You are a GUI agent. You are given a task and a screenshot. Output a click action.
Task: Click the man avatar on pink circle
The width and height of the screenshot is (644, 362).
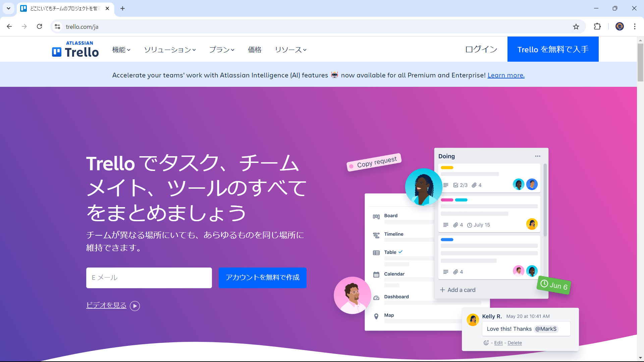(x=352, y=295)
